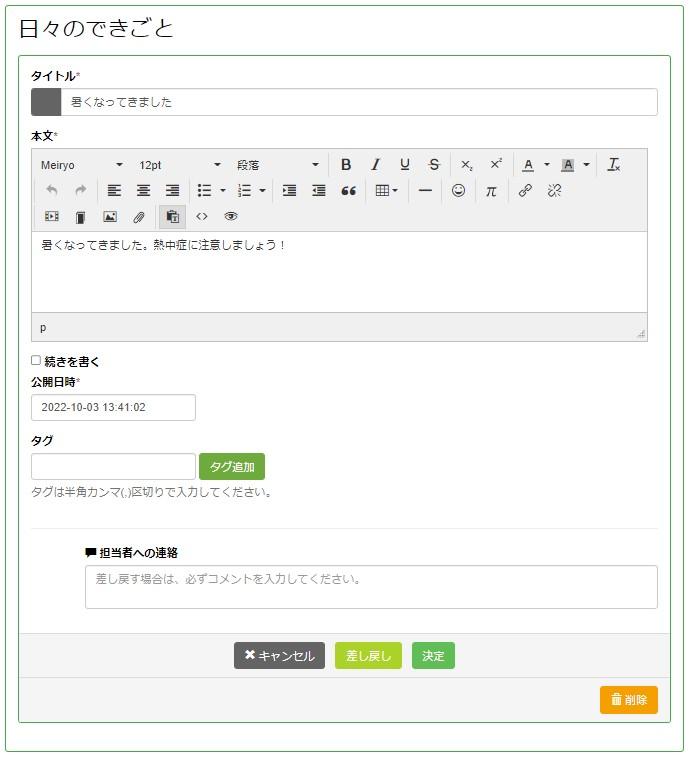Open source code view
This screenshot has height=758, width=690.
tap(202, 217)
